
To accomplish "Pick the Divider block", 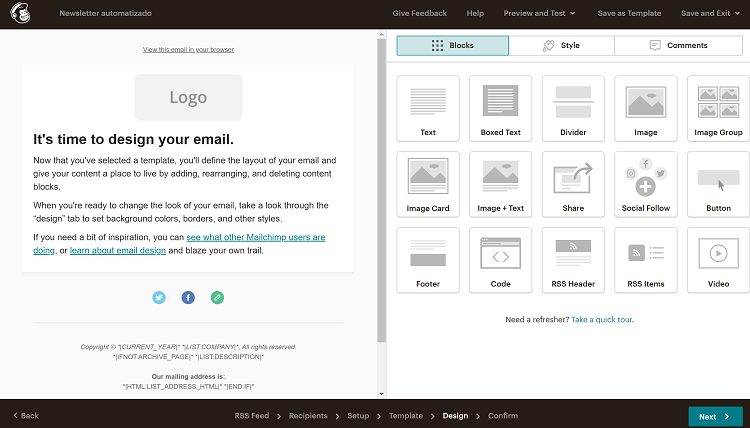I will point(573,108).
